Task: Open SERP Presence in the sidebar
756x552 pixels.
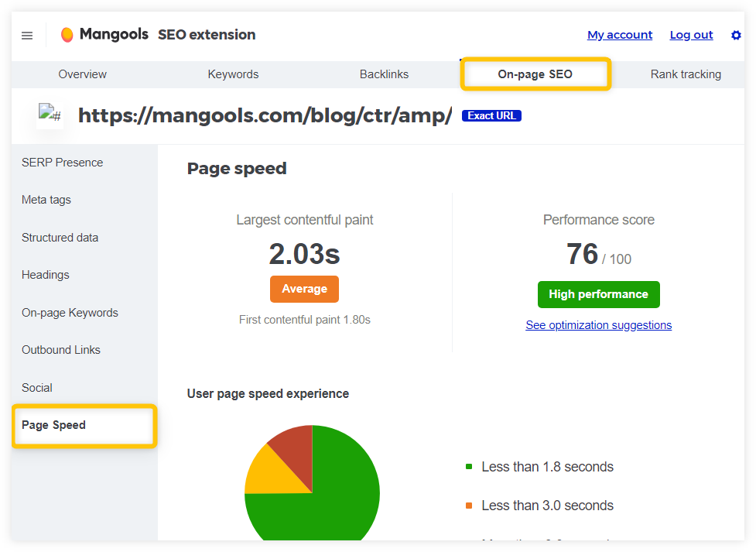Action: click(62, 163)
